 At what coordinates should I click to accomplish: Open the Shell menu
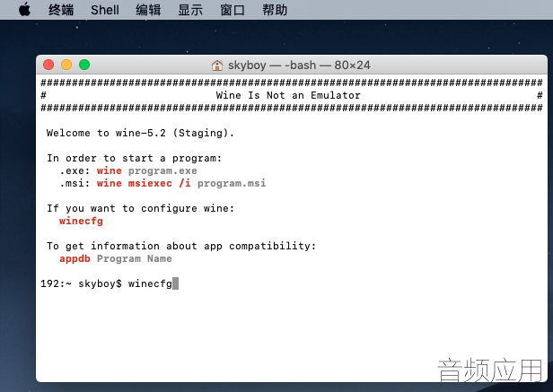pos(105,10)
